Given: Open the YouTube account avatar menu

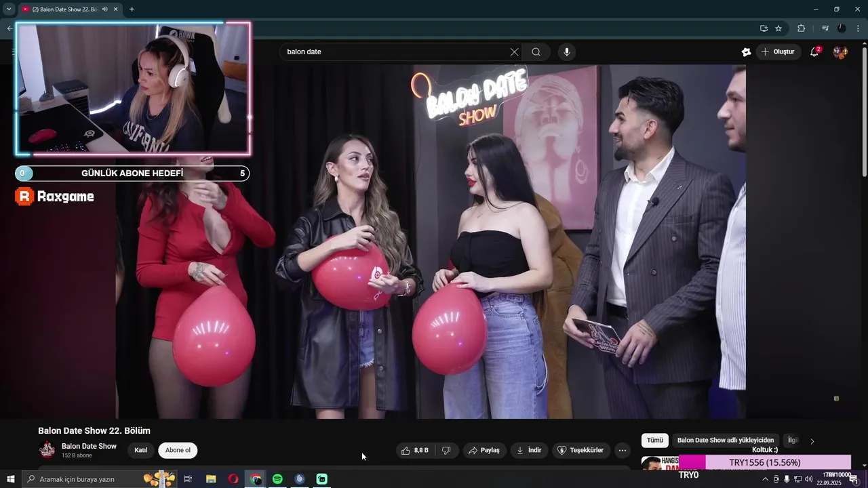Looking at the screenshot, I should click(840, 52).
